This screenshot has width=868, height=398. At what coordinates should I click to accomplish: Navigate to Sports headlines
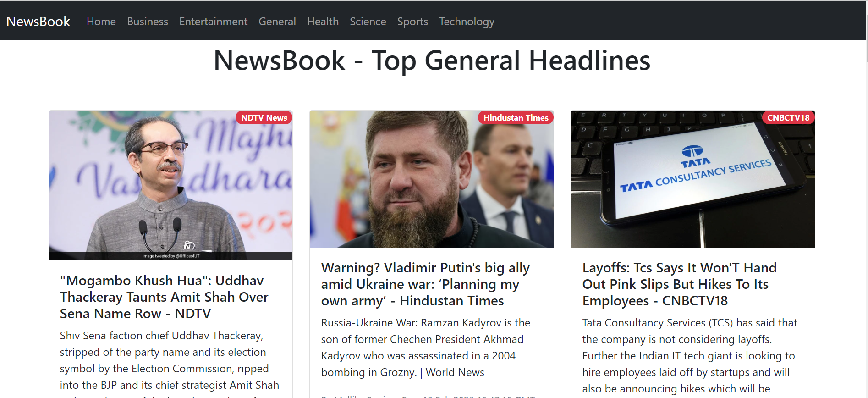(x=412, y=22)
